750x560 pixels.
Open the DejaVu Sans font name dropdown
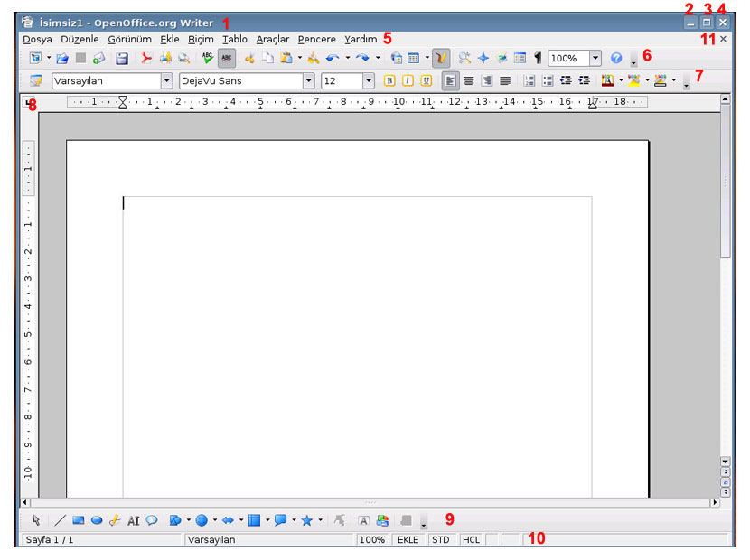[x=308, y=80]
